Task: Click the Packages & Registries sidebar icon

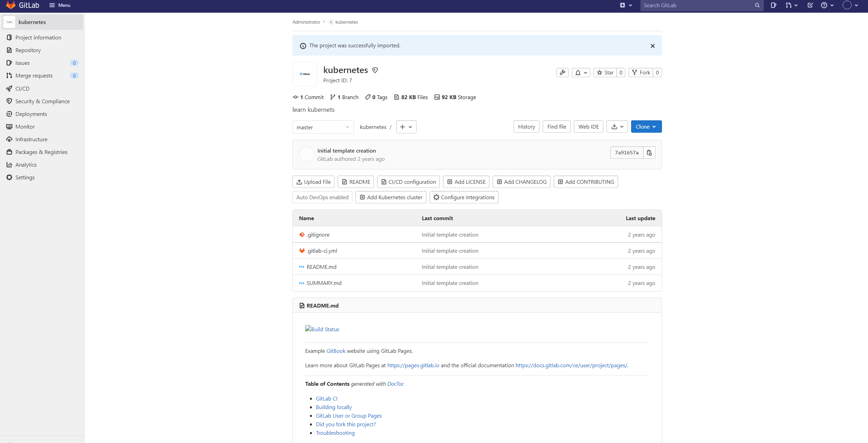Action: pos(9,152)
